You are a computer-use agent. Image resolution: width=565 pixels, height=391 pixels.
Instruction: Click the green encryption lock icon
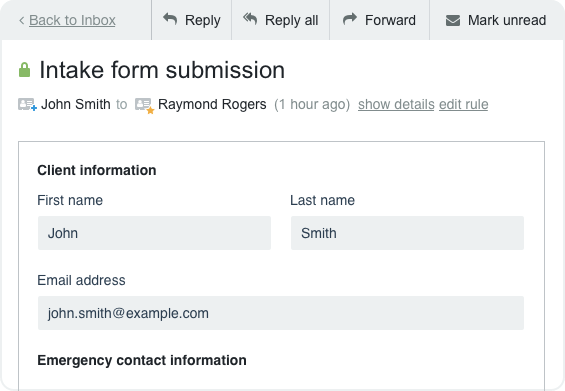click(x=25, y=70)
